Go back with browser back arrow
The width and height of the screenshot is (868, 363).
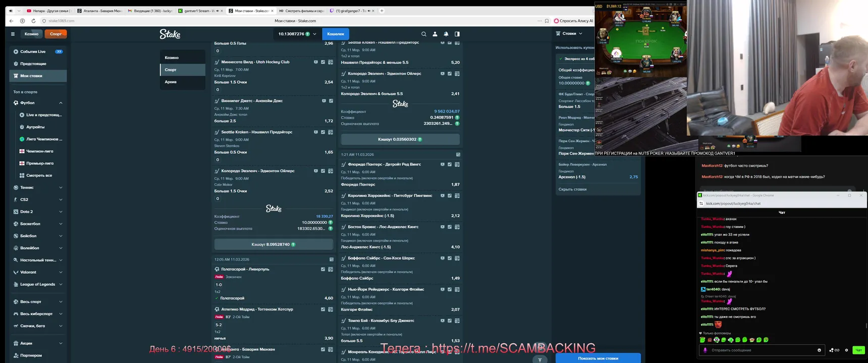tap(11, 21)
